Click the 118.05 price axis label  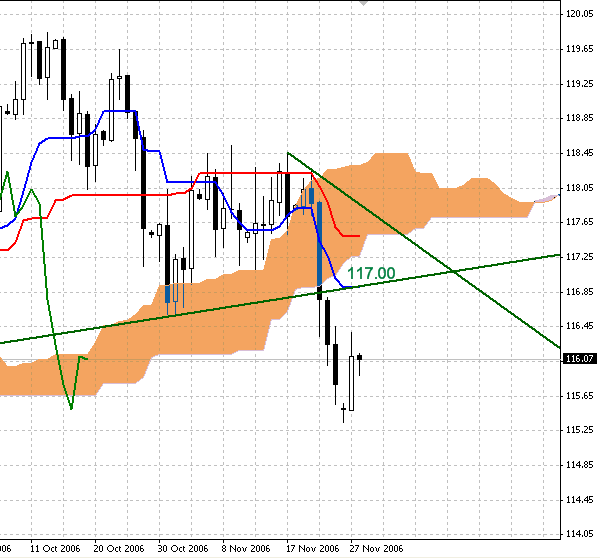pos(580,188)
